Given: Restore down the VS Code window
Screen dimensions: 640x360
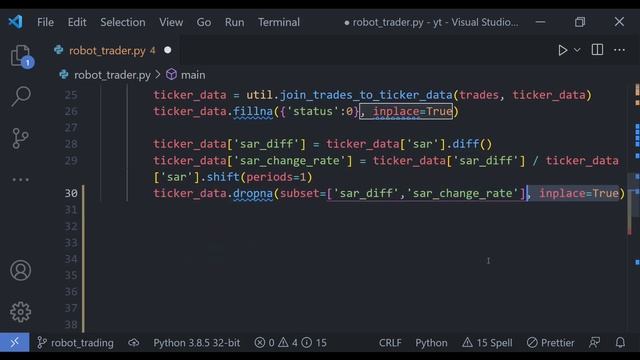Looking at the screenshot, I should tap(580, 22).
